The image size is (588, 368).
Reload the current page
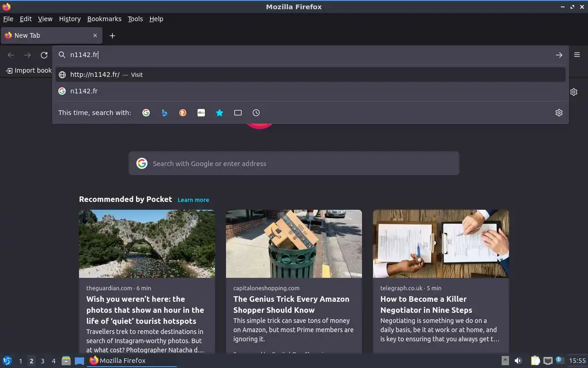(x=44, y=55)
